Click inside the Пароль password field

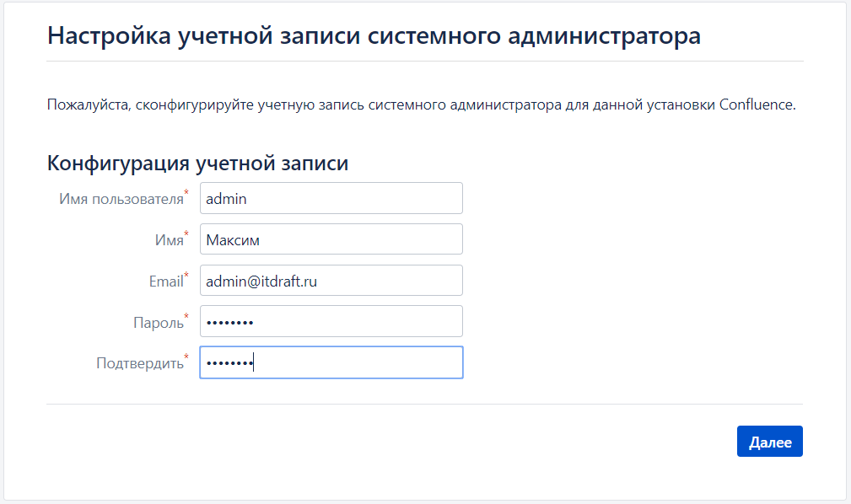tap(331, 322)
